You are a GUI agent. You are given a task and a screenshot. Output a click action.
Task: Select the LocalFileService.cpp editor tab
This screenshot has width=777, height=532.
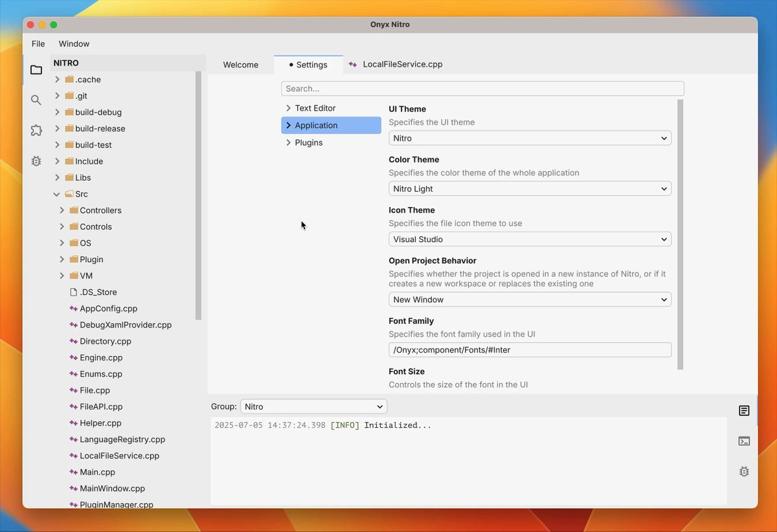pyautogui.click(x=402, y=65)
